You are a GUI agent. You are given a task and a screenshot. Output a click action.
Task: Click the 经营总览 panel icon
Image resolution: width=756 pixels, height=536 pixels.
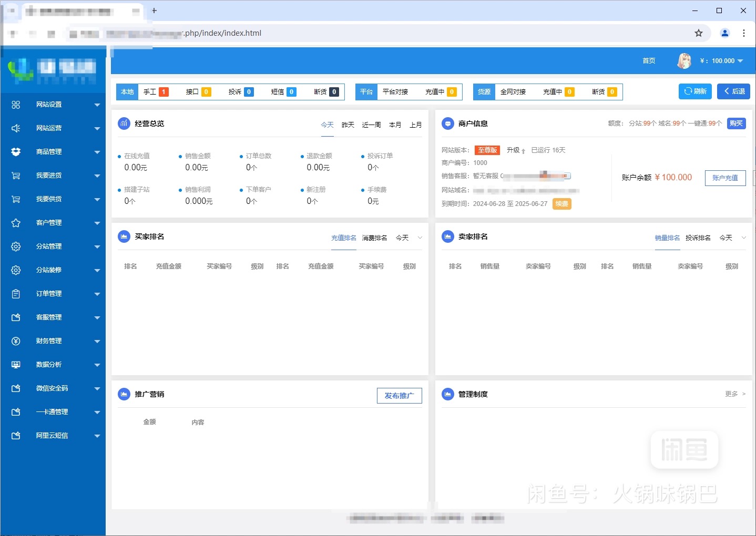click(124, 123)
